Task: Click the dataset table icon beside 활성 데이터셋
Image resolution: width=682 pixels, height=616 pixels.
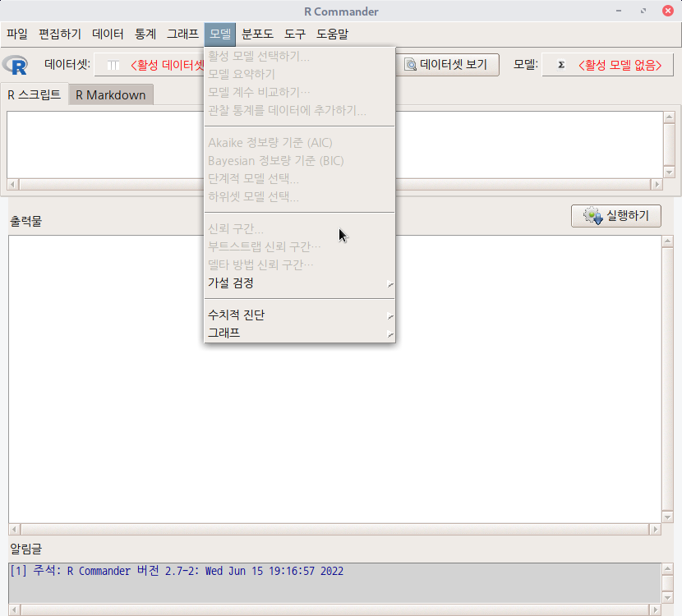Action: click(x=113, y=65)
